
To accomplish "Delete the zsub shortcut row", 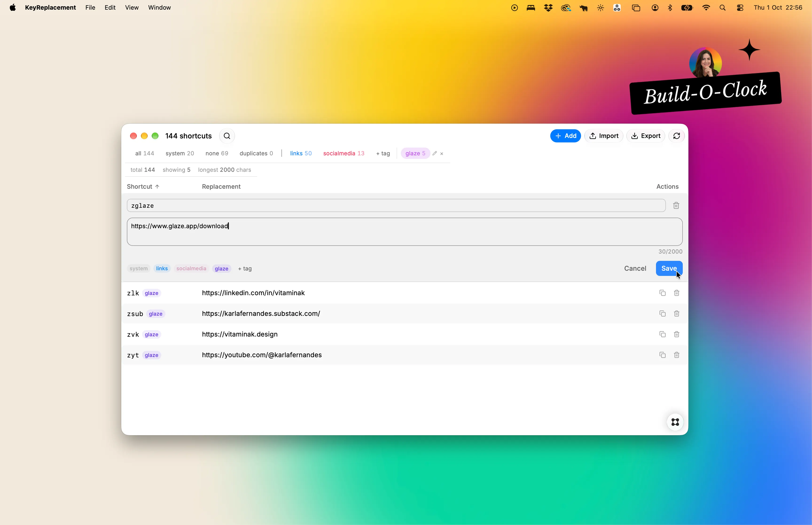I will [x=676, y=314].
